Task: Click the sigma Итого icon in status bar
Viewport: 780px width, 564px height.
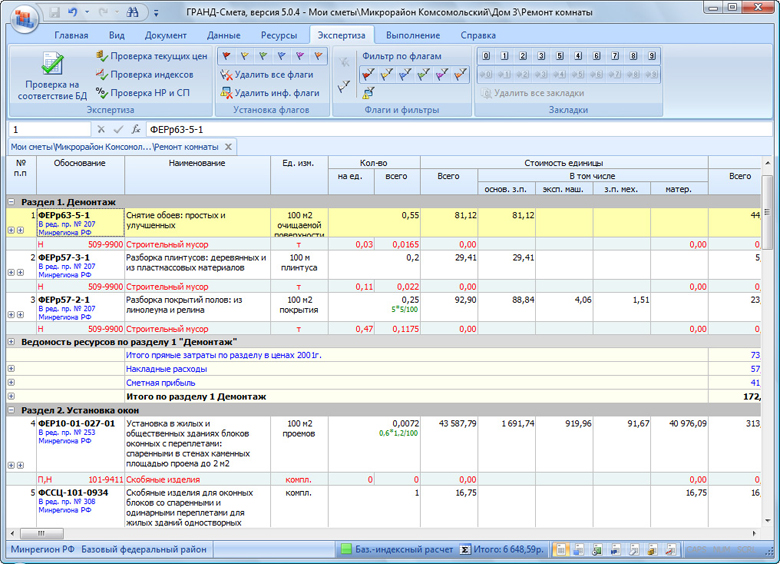Action: pyautogui.click(x=465, y=550)
